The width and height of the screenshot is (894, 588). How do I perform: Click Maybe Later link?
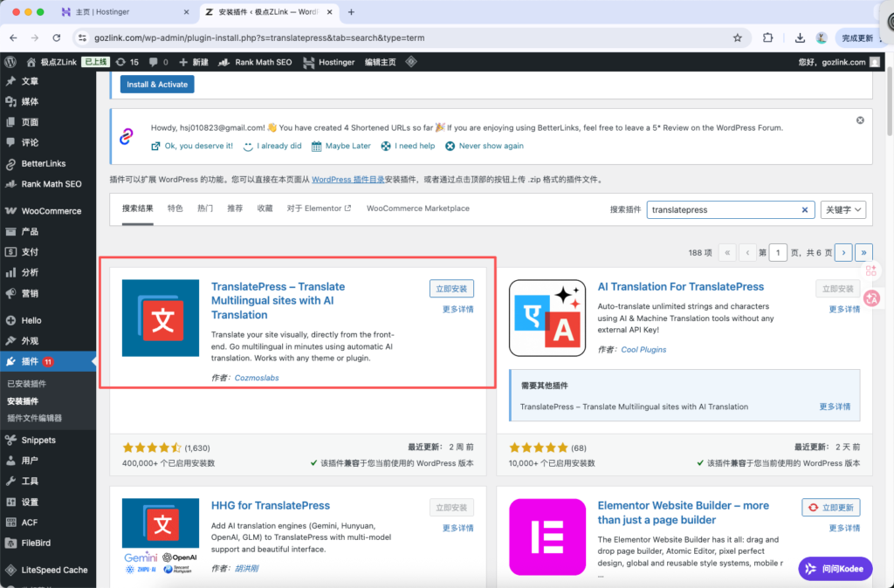pyautogui.click(x=341, y=146)
